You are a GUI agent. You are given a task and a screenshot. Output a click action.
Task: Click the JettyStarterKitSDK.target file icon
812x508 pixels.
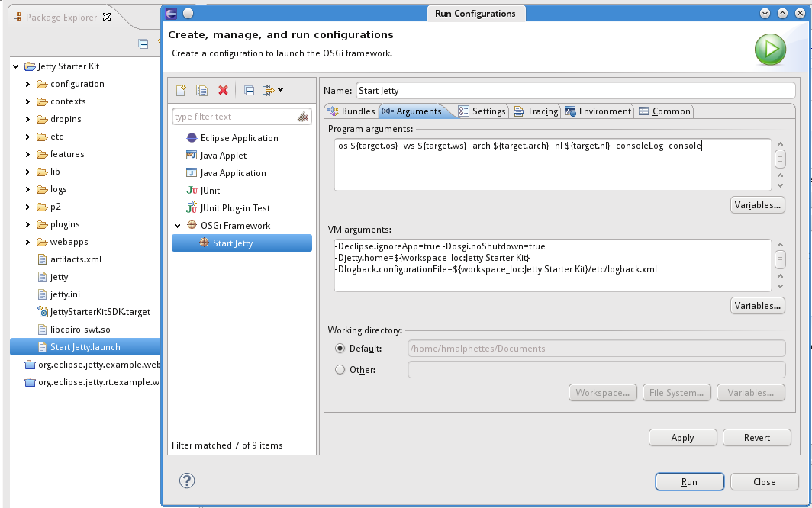[x=42, y=312]
